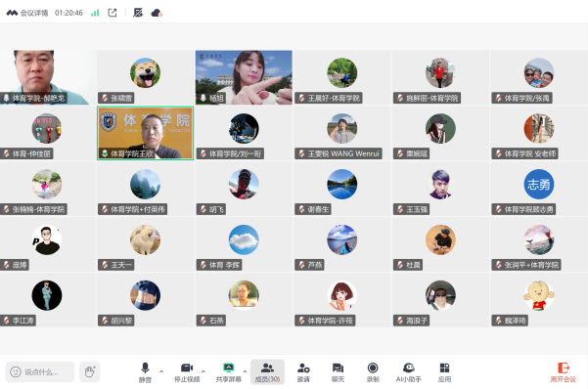Expand the arrow next to 停止视频
Viewport: 588px width, 389px height.
tap(204, 371)
